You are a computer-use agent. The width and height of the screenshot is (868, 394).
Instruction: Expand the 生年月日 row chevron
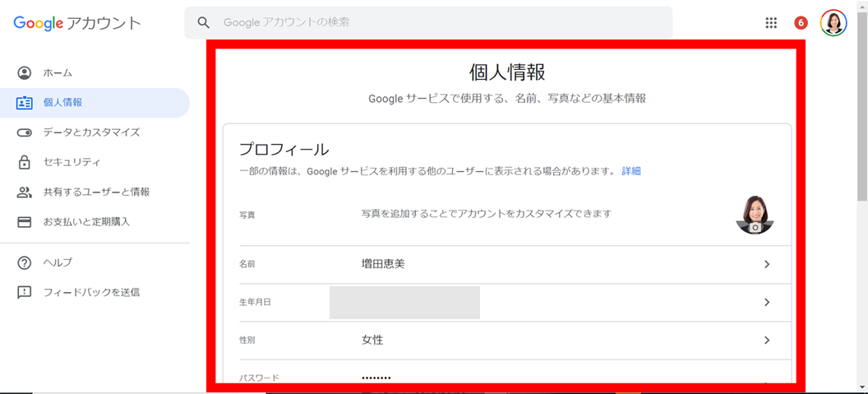click(x=767, y=302)
